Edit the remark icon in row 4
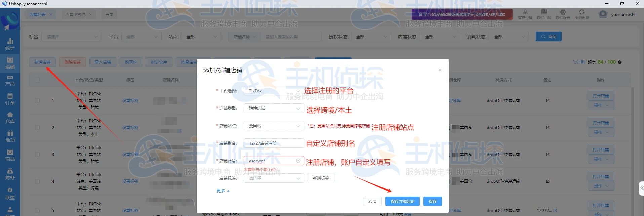Viewport: 644px width, 216px height. [x=548, y=181]
